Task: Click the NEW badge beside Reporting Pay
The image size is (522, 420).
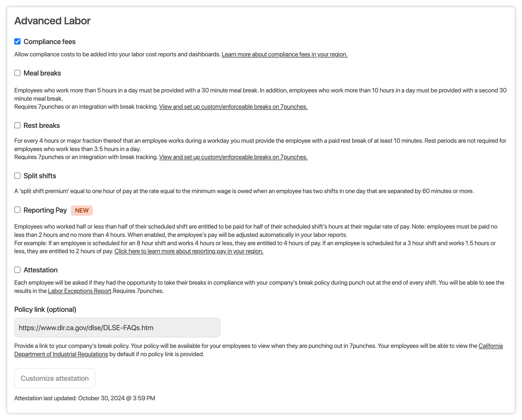Action: tap(82, 210)
